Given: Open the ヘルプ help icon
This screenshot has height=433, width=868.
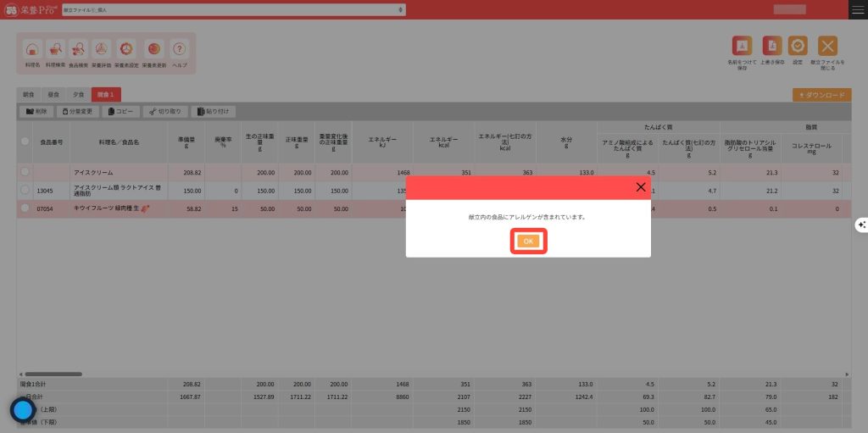Looking at the screenshot, I should (179, 51).
